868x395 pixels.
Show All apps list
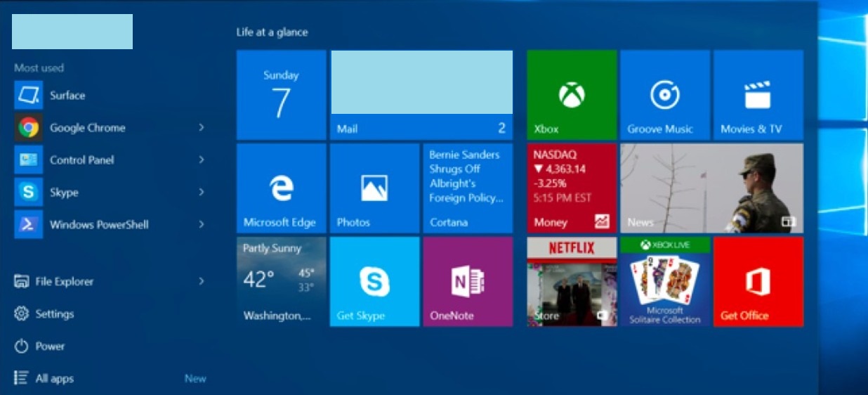coord(54,379)
